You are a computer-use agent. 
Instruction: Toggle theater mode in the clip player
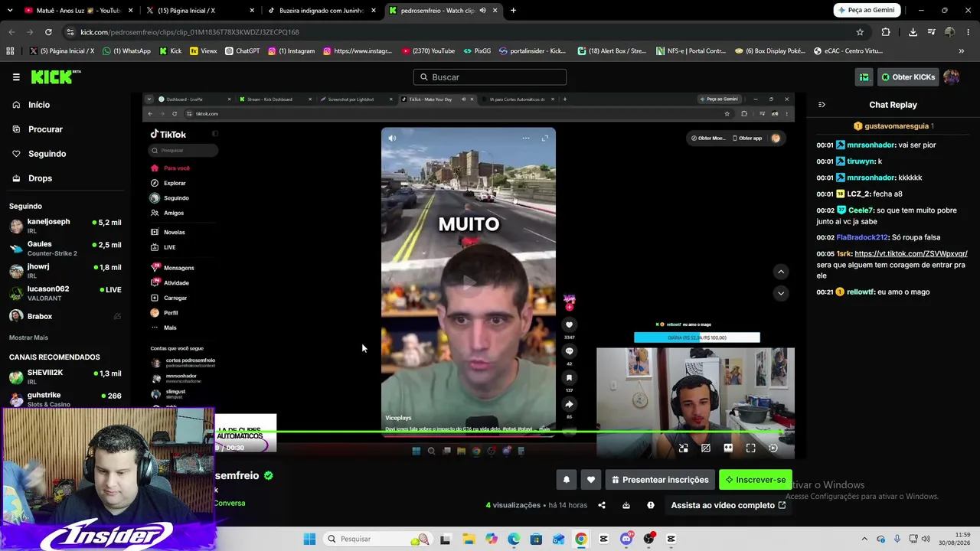coord(728,448)
